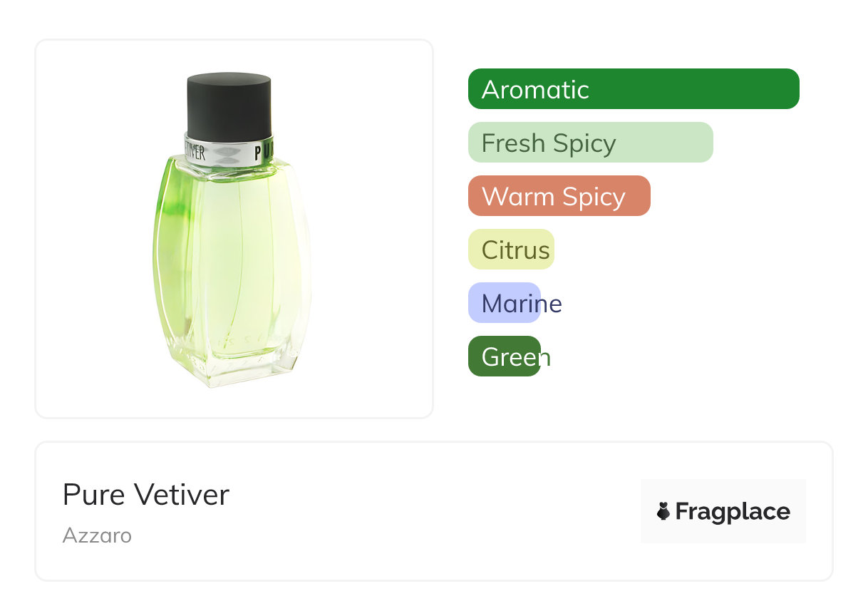Click the PU letters on the bottle collar

pyautogui.click(x=262, y=150)
